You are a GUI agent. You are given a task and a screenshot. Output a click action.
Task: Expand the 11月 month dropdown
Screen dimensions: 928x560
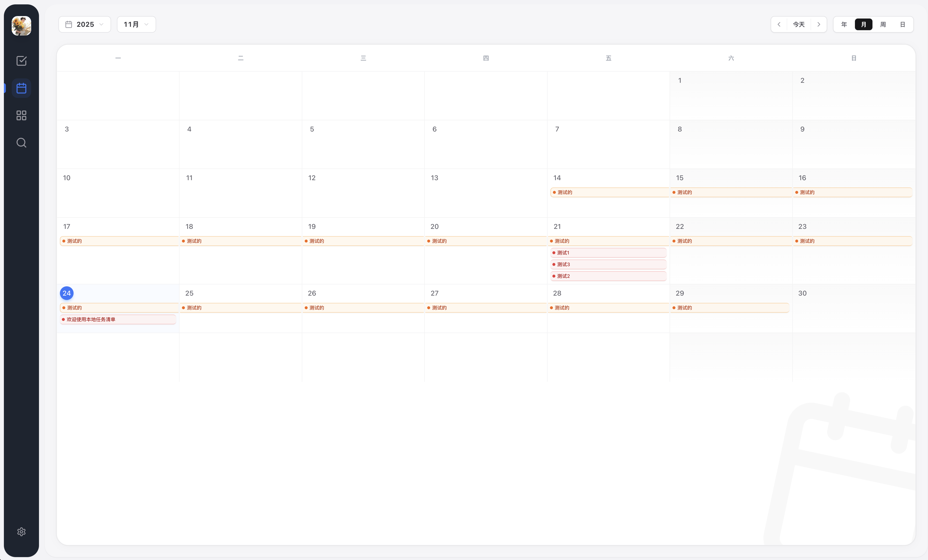(x=136, y=25)
